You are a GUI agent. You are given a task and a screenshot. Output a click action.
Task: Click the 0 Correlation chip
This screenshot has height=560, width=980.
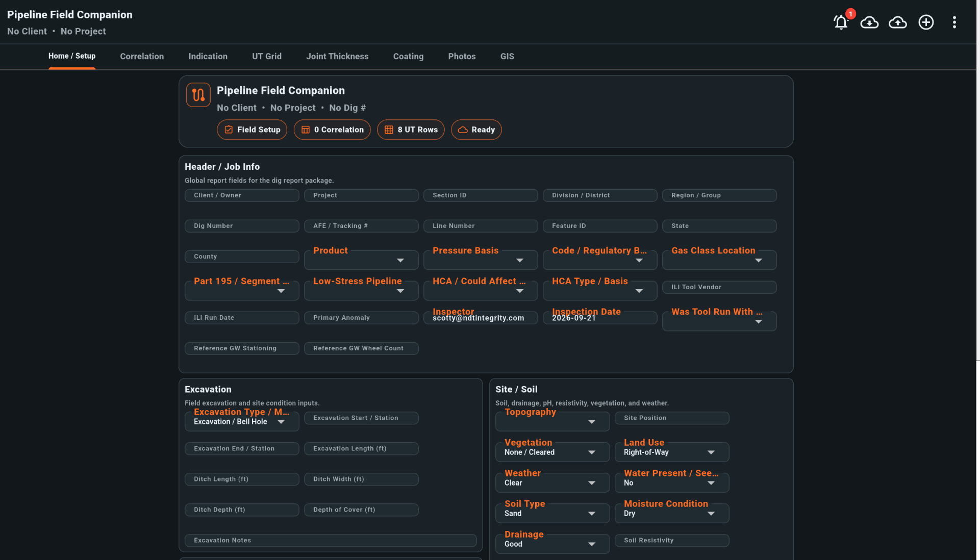[x=332, y=130]
